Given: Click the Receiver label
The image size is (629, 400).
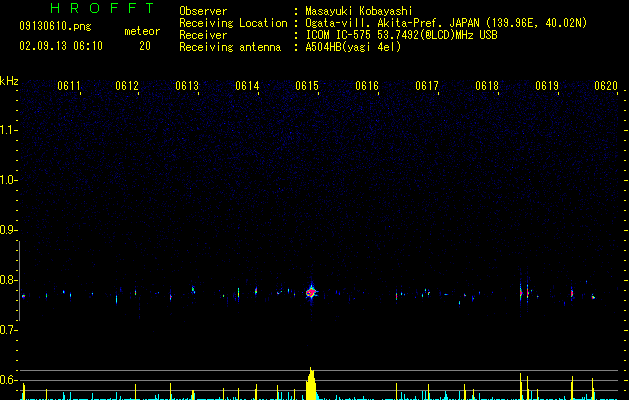Looking at the screenshot, I should pos(203,35).
